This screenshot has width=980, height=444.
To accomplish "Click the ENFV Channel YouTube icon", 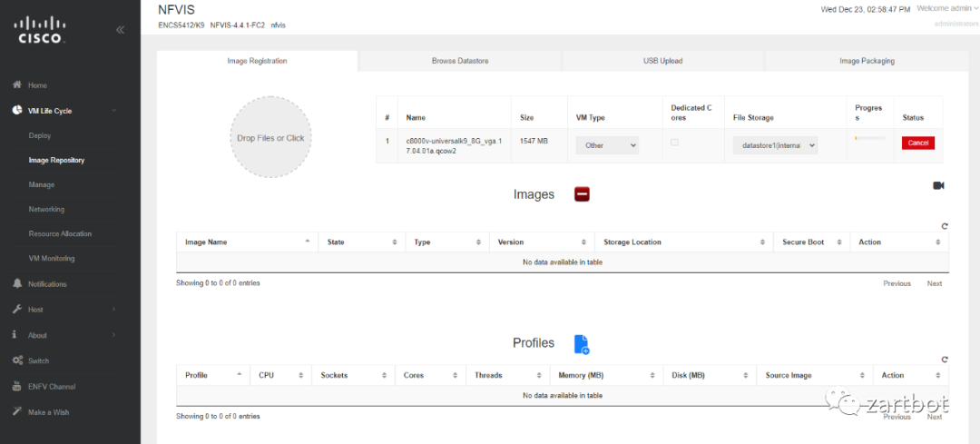I will click(x=17, y=386).
